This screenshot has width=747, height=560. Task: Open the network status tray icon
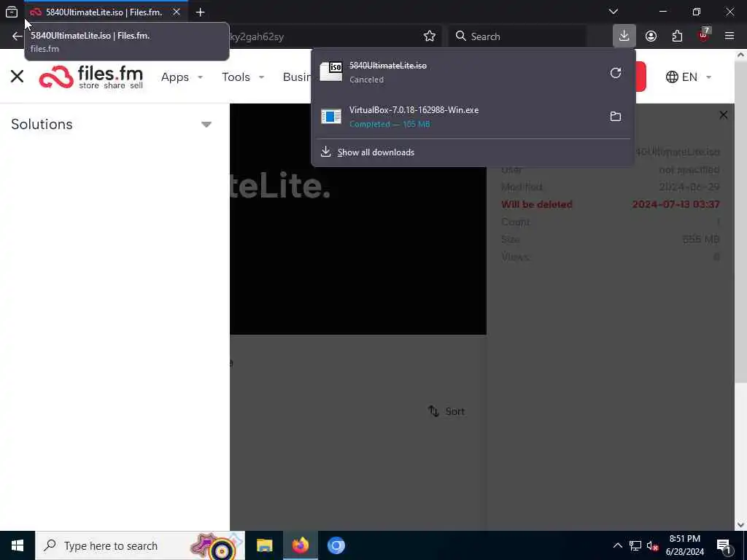tap(635, 545)
